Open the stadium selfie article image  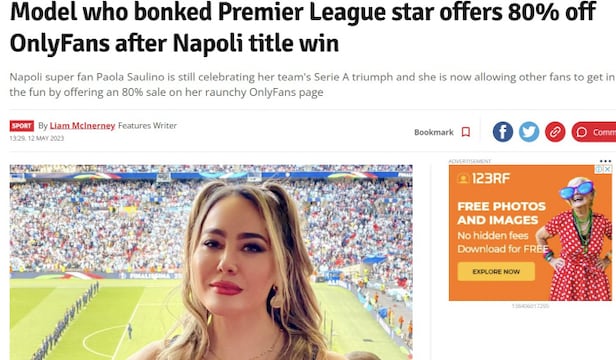[x=211, y=262]
